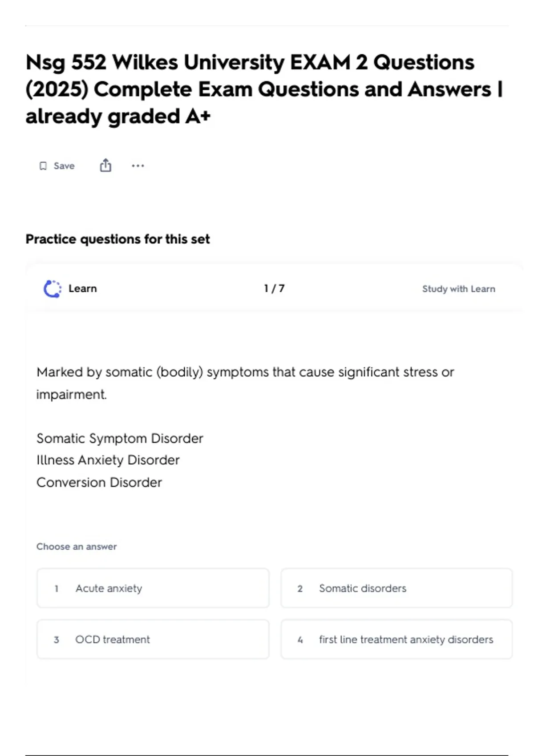Open the three-dot more options menu
Image resolution: width=534 pixels, height=756 pixels.
click(138, 166)
